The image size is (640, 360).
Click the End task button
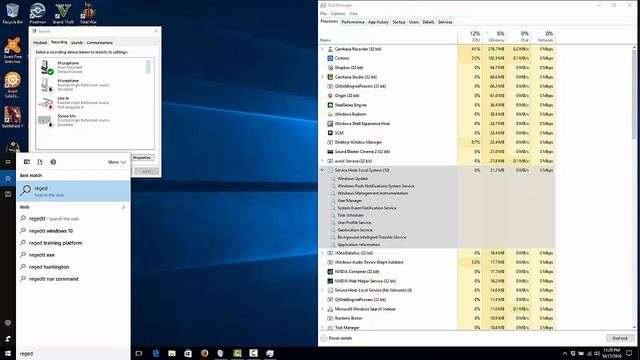click(x=620, y=338)
